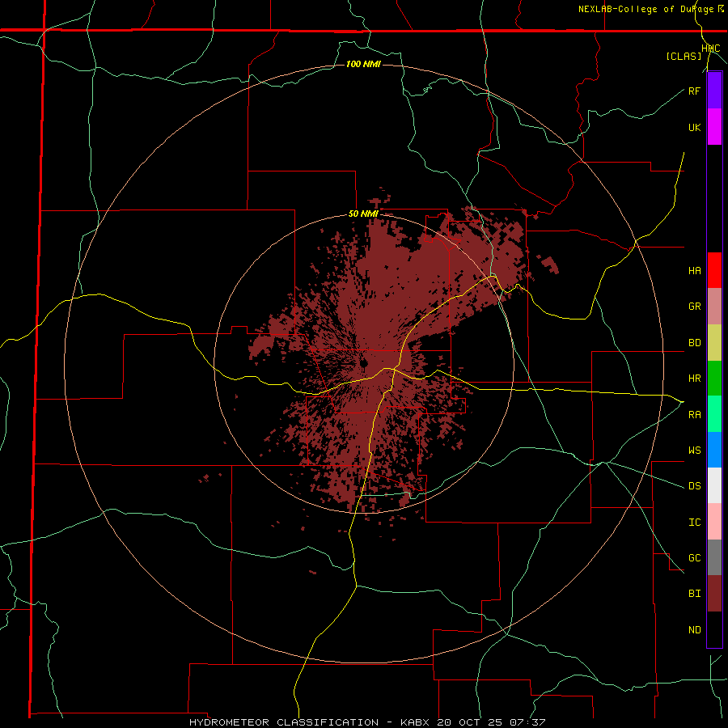Image resolution: width=728 pixels, height=728 pixels.
Task: Click the "RA" legend label
Action: [694, 415]
